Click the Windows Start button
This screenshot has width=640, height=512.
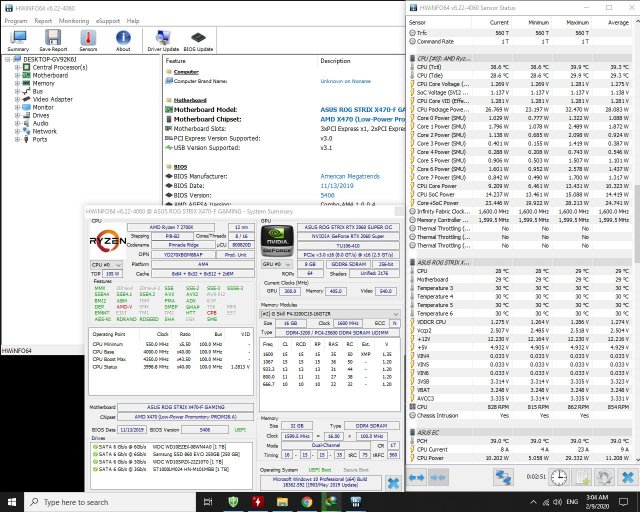click(11, 501)
